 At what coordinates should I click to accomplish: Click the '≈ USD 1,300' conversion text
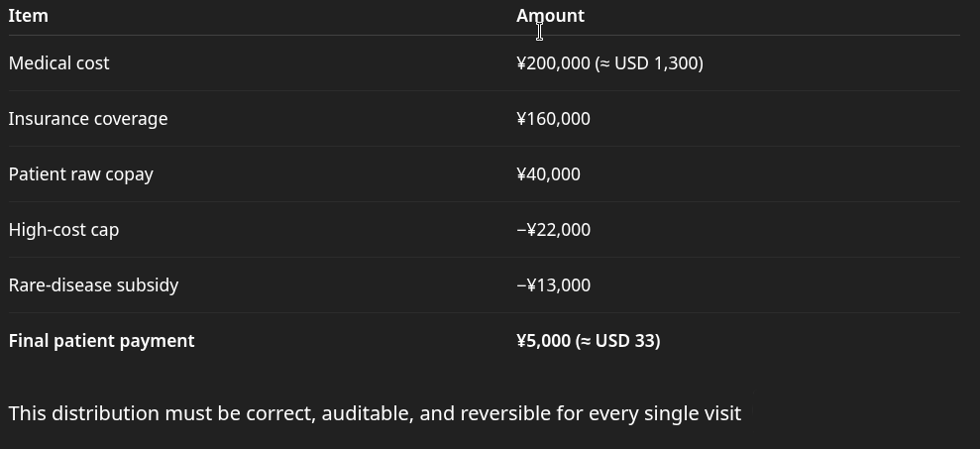coord(652,63)
